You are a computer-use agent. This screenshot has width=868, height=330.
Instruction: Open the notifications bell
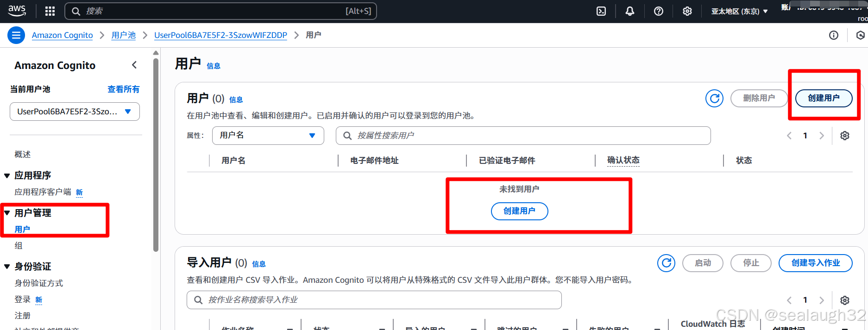click(630, 11)
